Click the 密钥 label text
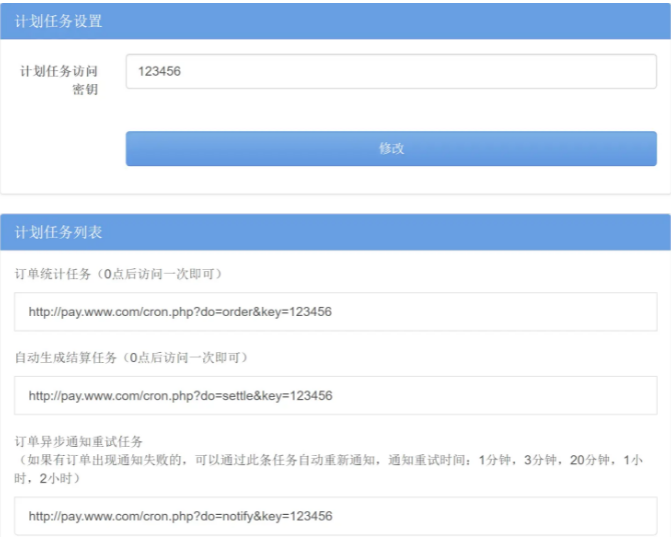Viewport: 671px width, 544px height. [x=85, y=91]
